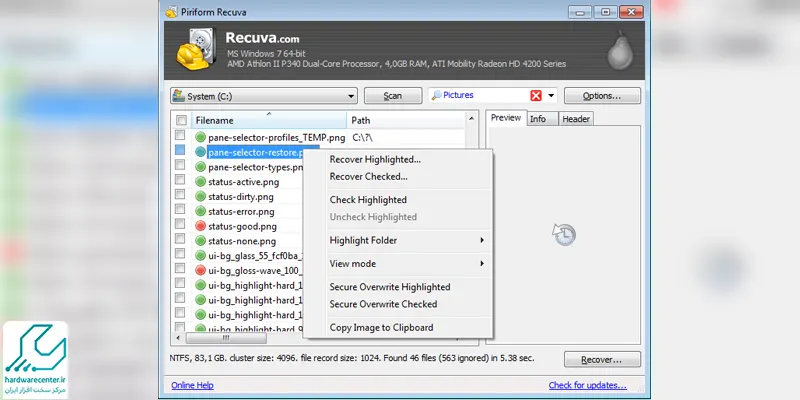
Task: Click the red status dot beside ui-bg_gloss-wave_100
Action: click(201, 270)
